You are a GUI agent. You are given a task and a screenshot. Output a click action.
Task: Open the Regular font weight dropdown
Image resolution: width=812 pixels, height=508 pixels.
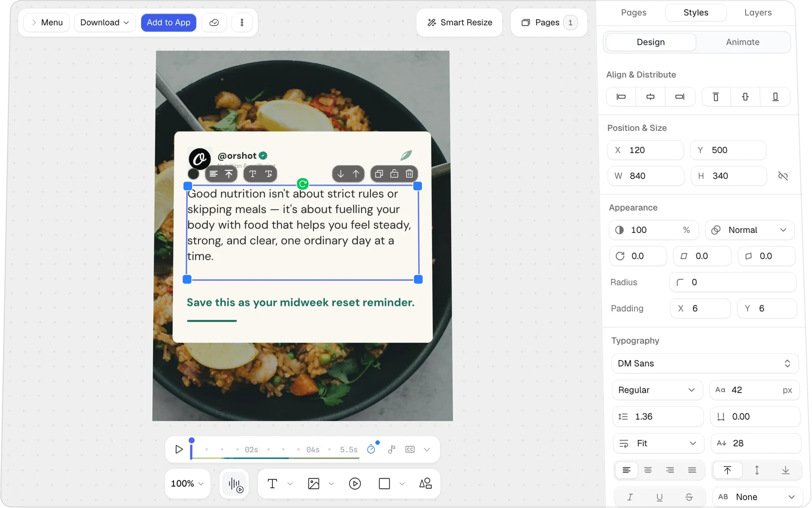[x=657, y=390]
